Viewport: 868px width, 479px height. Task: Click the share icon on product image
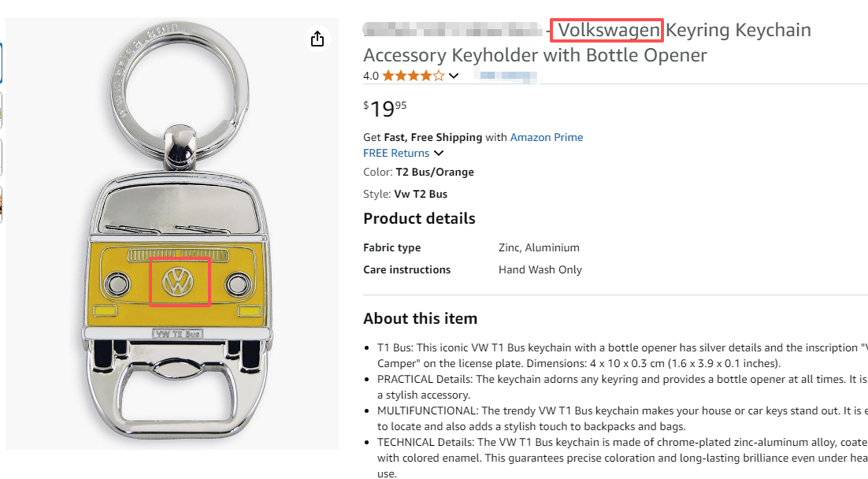point(317,39)
